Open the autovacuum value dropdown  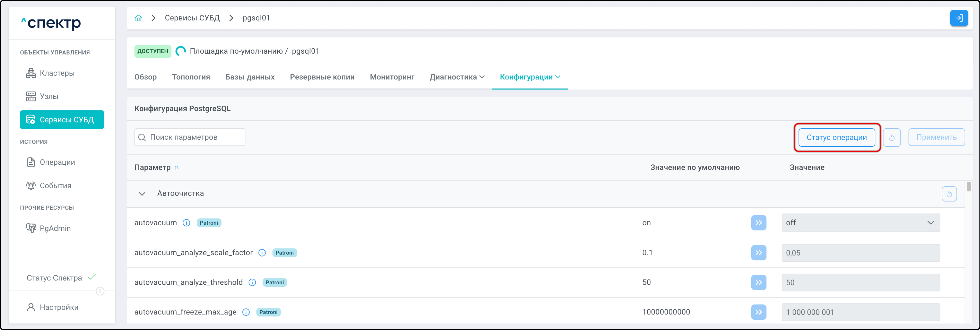pos(860,223)
